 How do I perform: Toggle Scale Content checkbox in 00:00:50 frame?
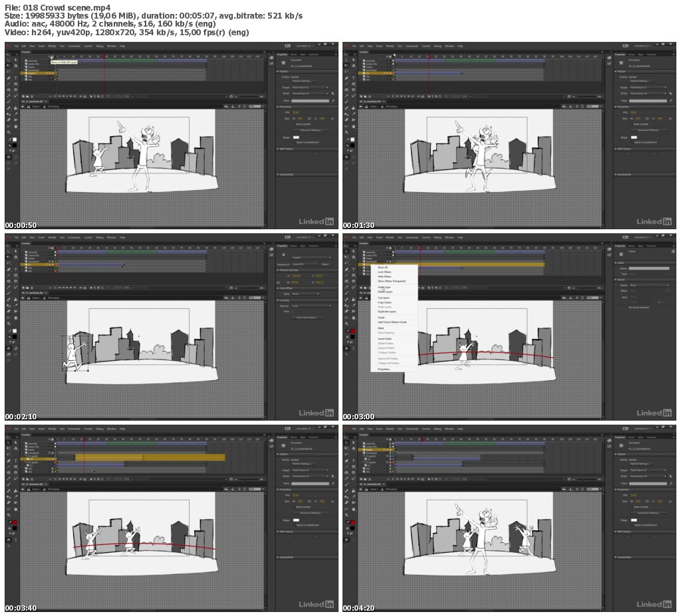pyautogui.click(x=294, y=124)
